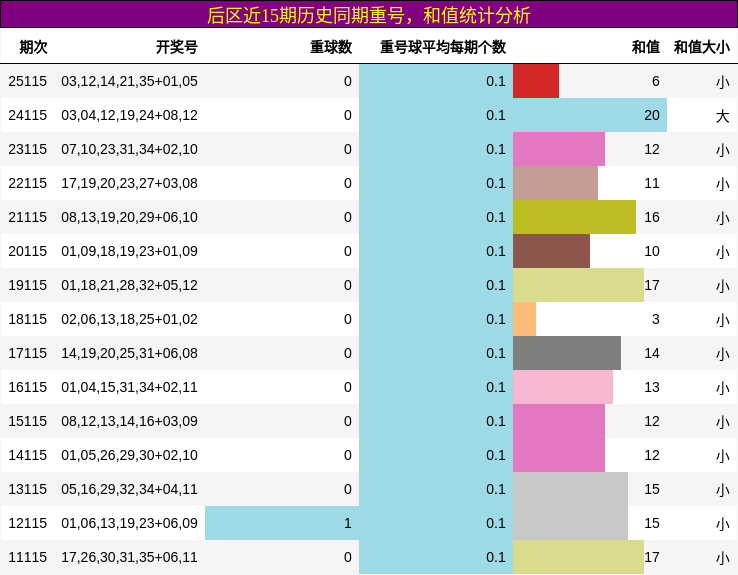Screen dimensions: 738x575
Task: Click the purple title banner text
Action: 369,15
